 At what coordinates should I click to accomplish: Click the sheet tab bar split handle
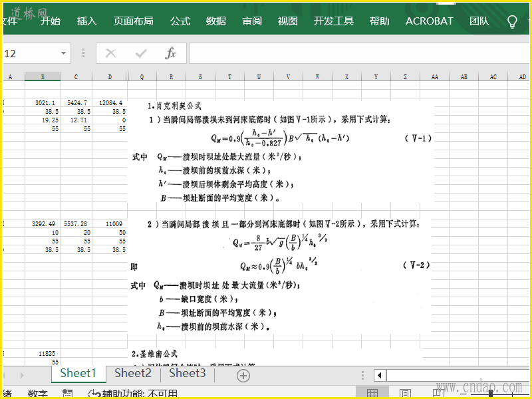click(x=362, y=375)
